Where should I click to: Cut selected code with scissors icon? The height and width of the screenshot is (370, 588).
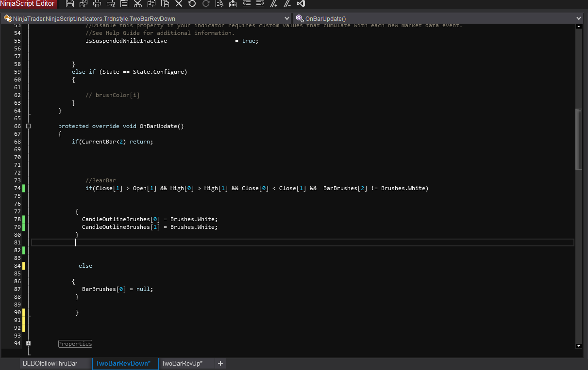pyautogui.click(x=138, y=4)
